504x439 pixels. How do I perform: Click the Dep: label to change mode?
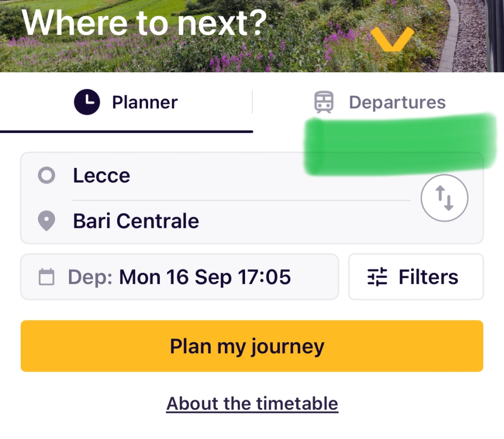(x=90, y=277)
